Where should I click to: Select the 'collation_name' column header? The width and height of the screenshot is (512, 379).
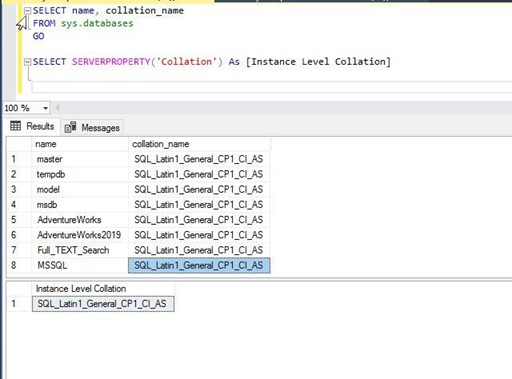pos(199,144)
